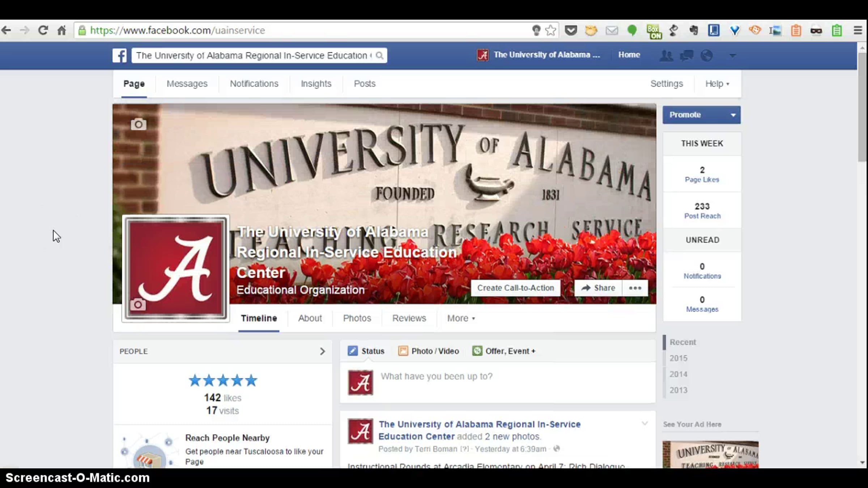Image resolution: width=868 pixels, height=488 pixels.
Task: Open the Facebook globe notifications icon
Action: point(707,55)
